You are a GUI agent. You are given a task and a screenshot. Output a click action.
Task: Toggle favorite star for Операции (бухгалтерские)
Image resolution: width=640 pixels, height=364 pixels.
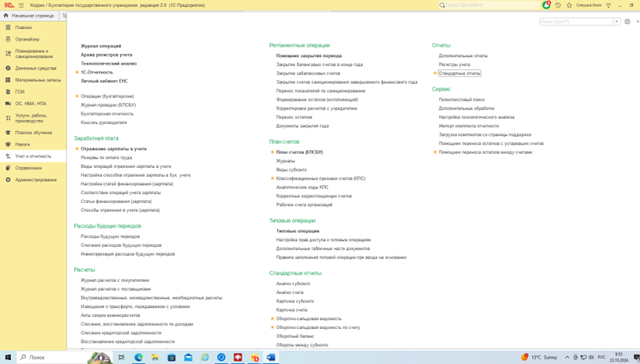(x=77, y=96)
